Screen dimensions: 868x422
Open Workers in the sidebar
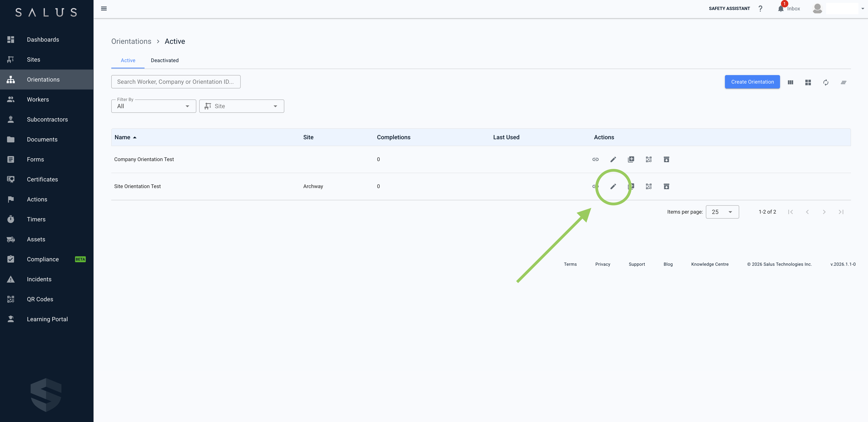click(38, 99)
